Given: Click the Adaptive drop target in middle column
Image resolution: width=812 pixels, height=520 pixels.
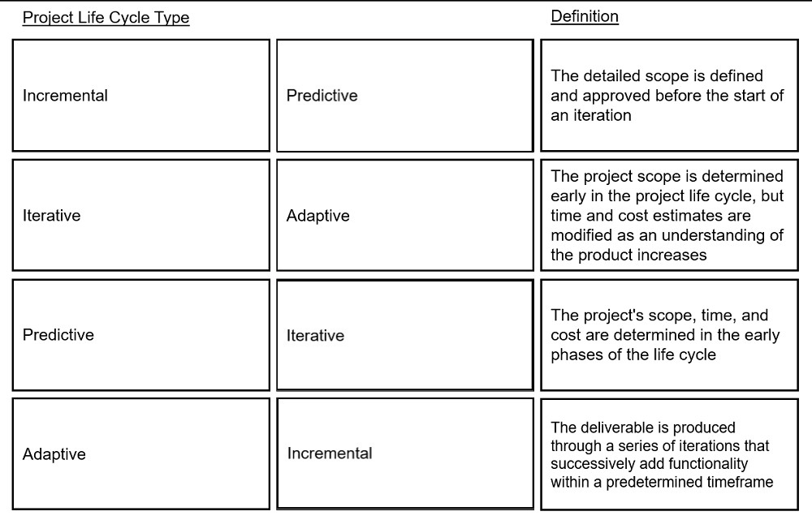Looking at the screenshot, I should [405, 215].
